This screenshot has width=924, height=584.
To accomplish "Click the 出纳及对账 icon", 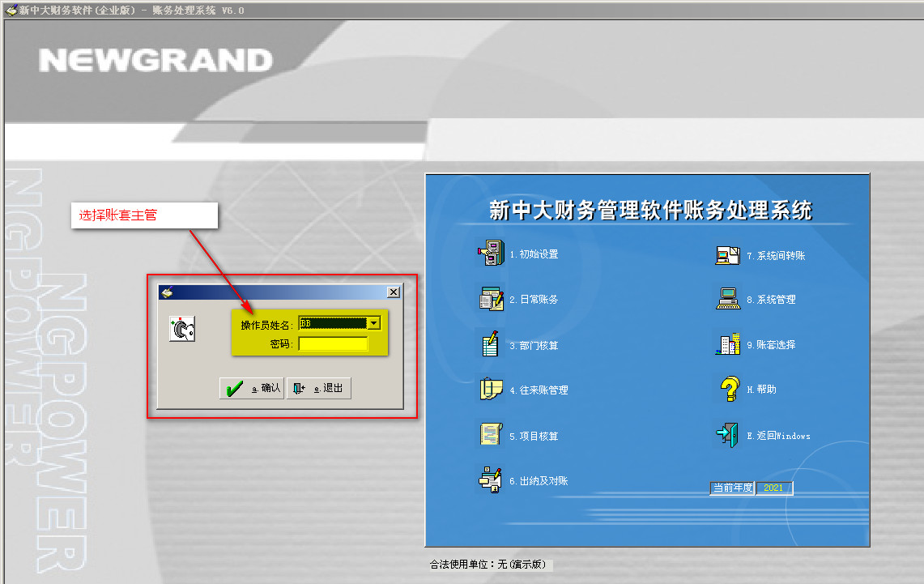I will click(491, 480).
